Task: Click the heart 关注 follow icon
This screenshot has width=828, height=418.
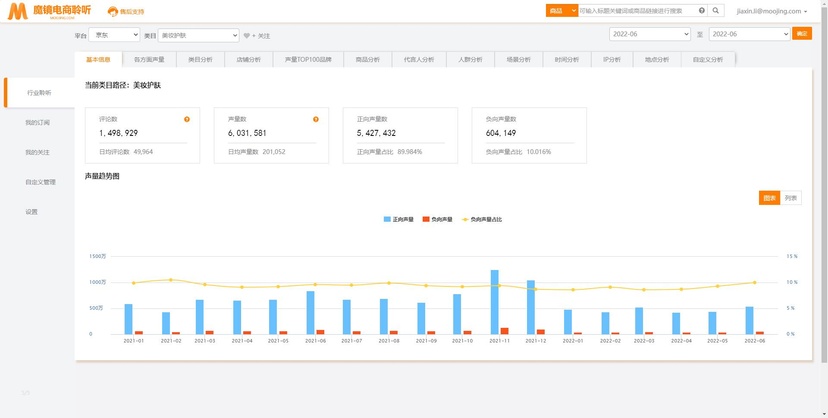Action: 246,36
